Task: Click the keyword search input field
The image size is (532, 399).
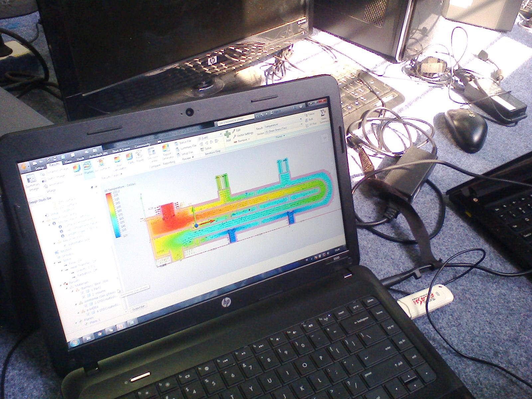Action: (236, 119)
